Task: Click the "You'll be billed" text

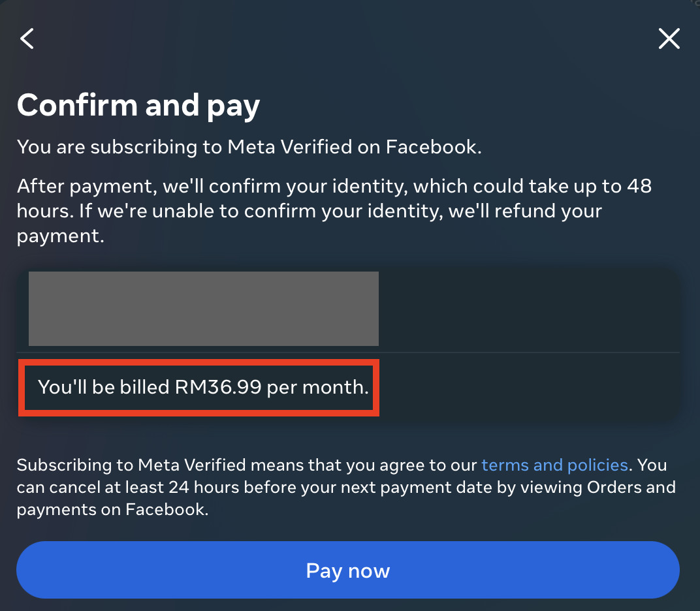Action: [103, 387]
